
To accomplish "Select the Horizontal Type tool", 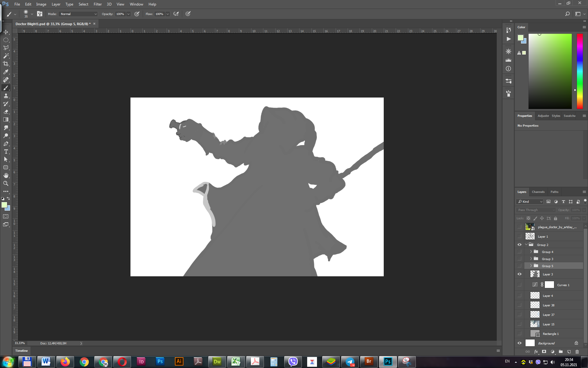I will click(6, 151).
